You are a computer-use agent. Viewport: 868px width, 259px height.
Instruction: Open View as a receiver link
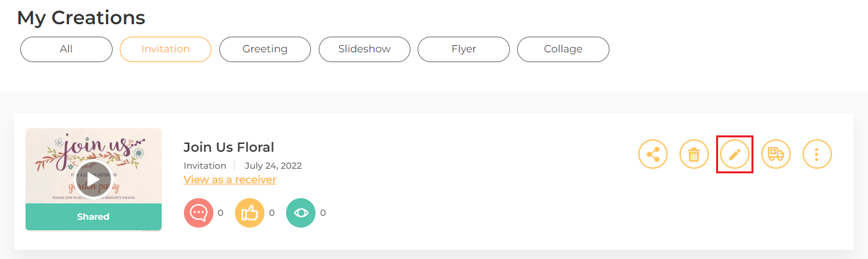pos(230,179)
